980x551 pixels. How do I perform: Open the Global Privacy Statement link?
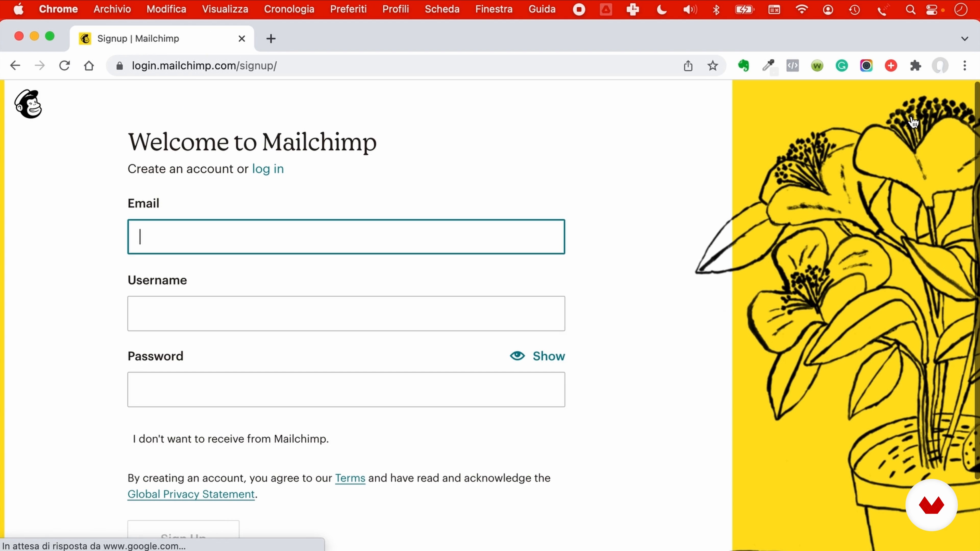coord(191,494)
